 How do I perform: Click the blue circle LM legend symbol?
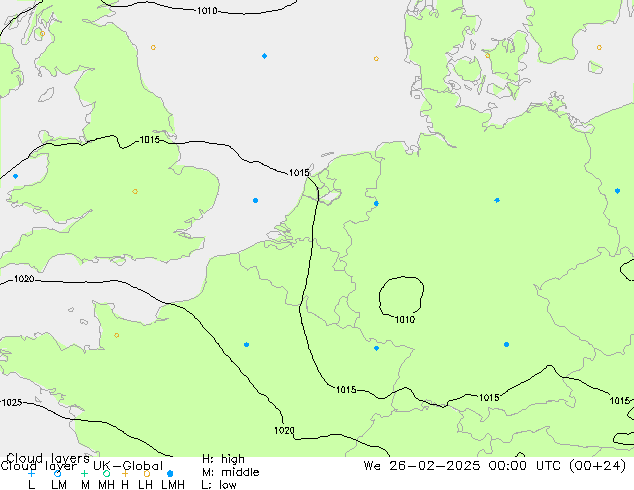pos(58,473)
